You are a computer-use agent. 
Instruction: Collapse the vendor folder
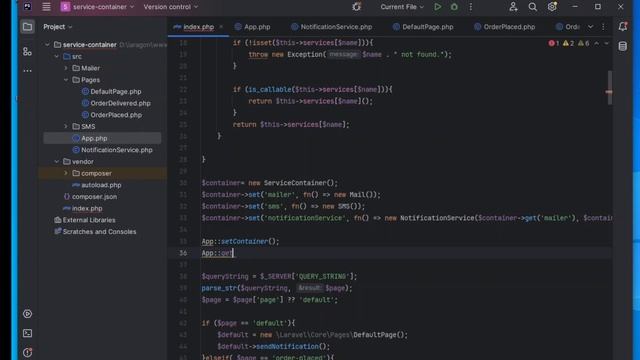coord(57,162)
